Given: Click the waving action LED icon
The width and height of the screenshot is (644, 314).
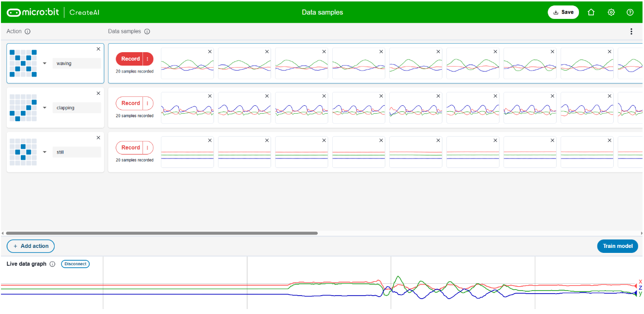Looking at the screenshot, I should pos(23,63).
